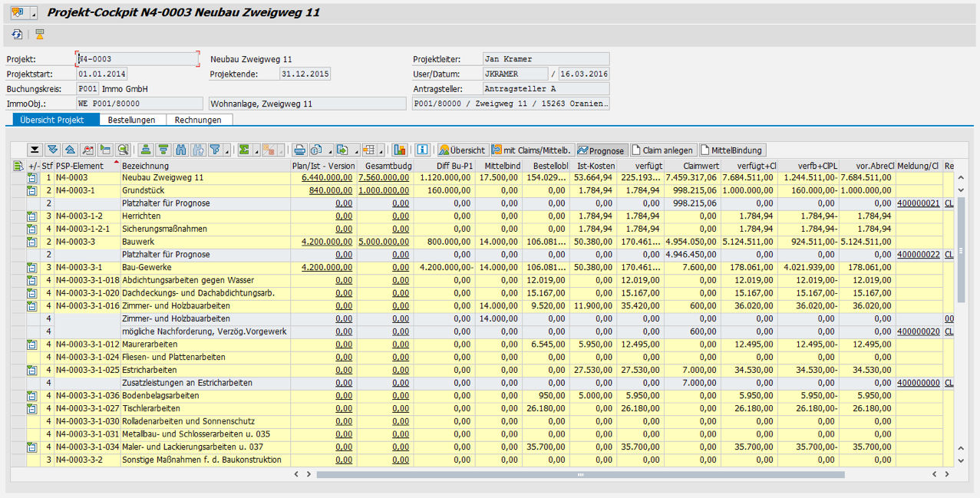Open the Sum total dropdown arrow

(x=256, y=151)
